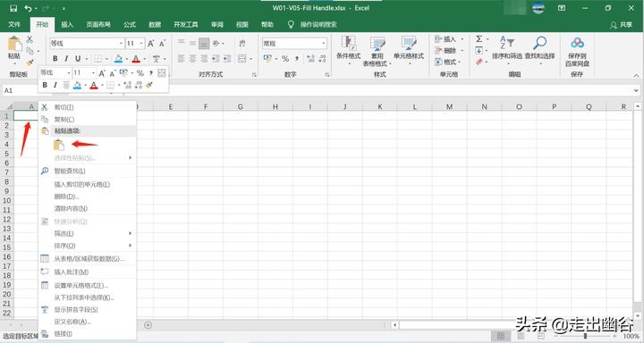Expand the 筛选(E) submenu
The image size is (644, 343).
click(88, 233)
